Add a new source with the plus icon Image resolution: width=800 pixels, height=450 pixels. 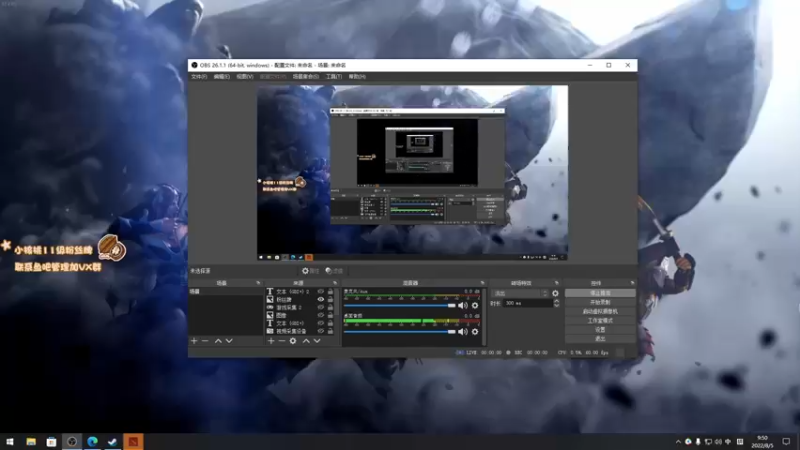(271, 341)
